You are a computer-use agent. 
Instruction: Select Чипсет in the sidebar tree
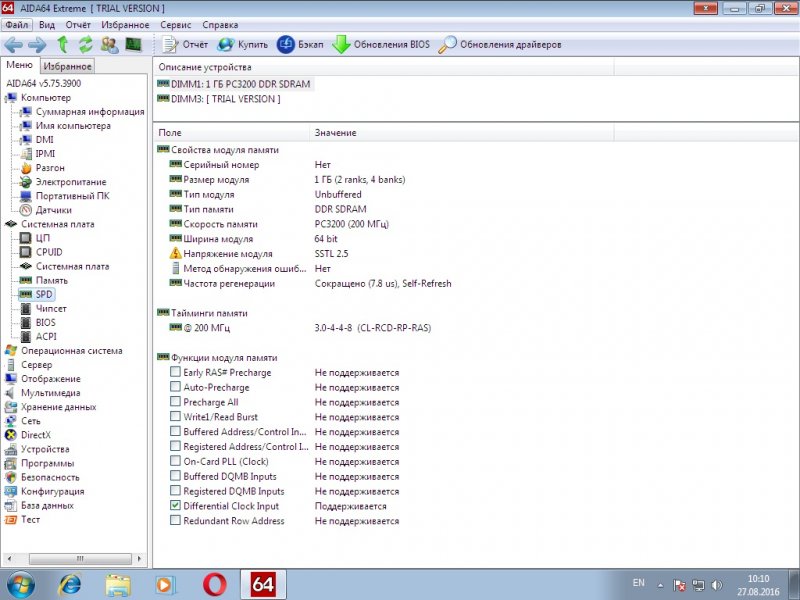(51, 309)
